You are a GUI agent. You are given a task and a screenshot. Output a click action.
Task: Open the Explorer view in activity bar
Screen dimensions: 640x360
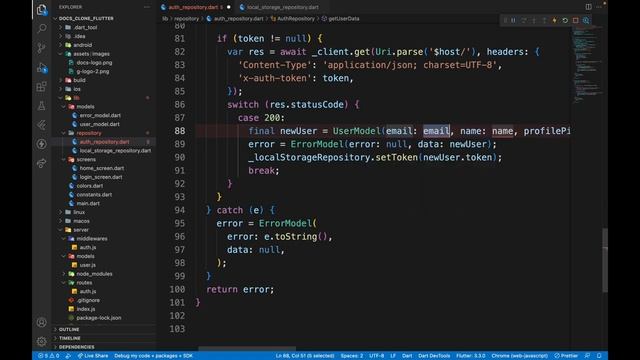(42, 9)
